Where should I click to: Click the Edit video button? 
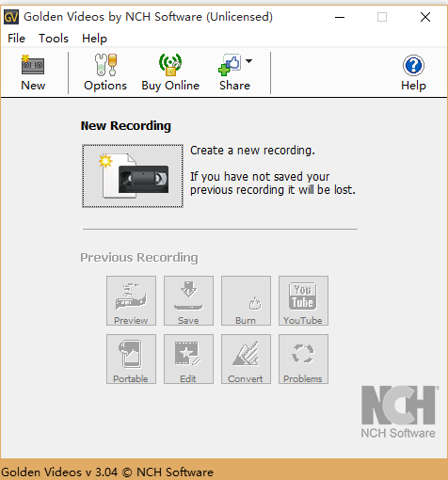pyautogui.click(x=188, y=359)
